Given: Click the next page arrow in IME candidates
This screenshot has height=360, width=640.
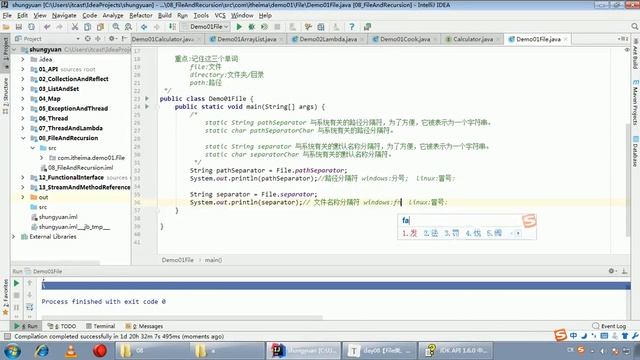Looking at the screenshot, I should (518, 233).
